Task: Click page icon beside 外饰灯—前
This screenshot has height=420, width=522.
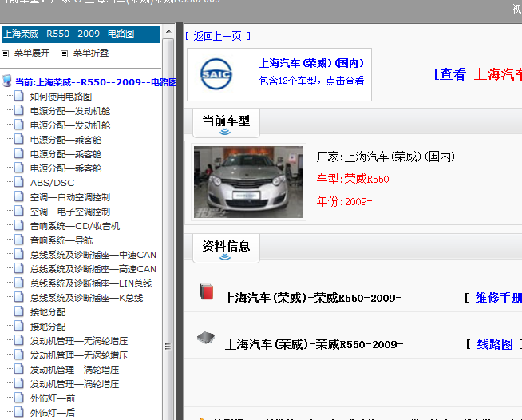Action: (x=19, y=398)
